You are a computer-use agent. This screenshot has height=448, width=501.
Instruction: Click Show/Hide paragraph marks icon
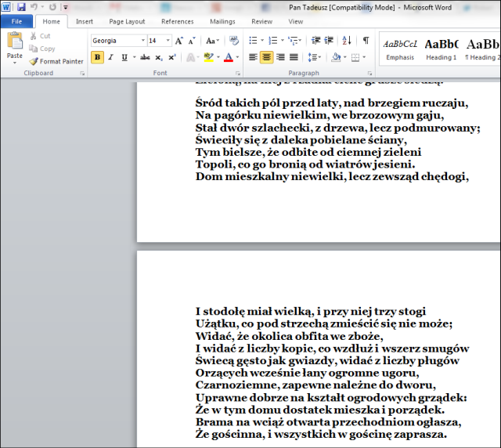pyautogui.click(x=366, y=40)
